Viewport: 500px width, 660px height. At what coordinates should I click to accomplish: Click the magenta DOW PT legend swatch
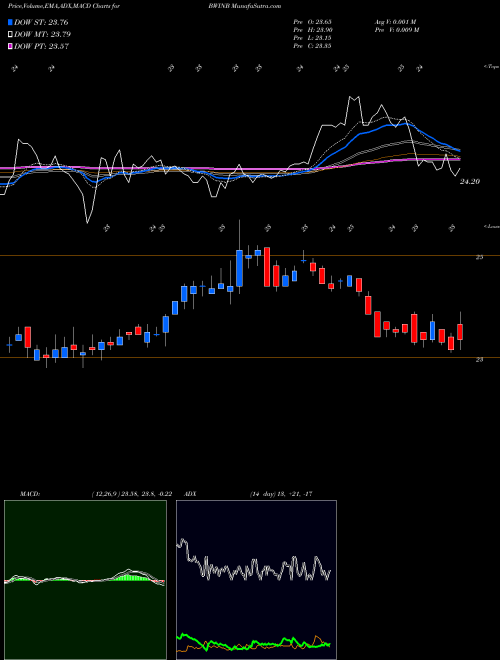point(10,46)
